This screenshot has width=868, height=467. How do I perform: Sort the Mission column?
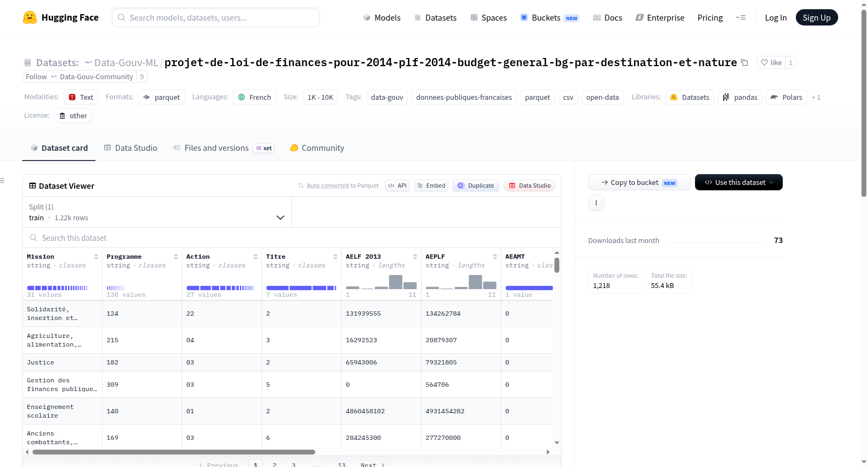tap(96, 257)
